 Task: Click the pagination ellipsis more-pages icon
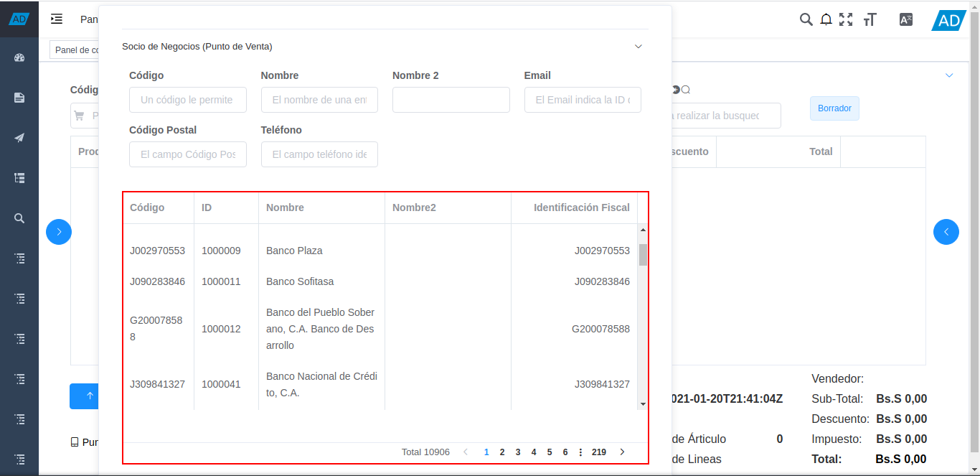tap(580, 452)
